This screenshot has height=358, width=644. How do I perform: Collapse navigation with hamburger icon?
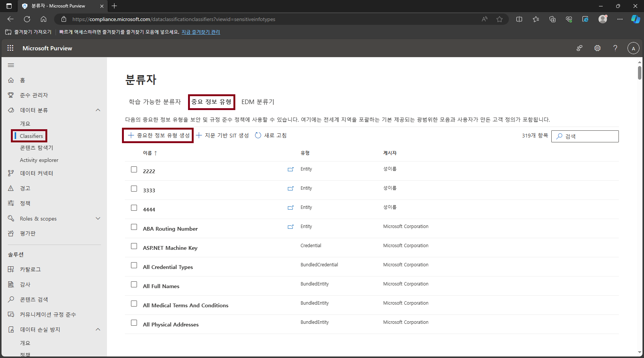[x=11, y=65]
